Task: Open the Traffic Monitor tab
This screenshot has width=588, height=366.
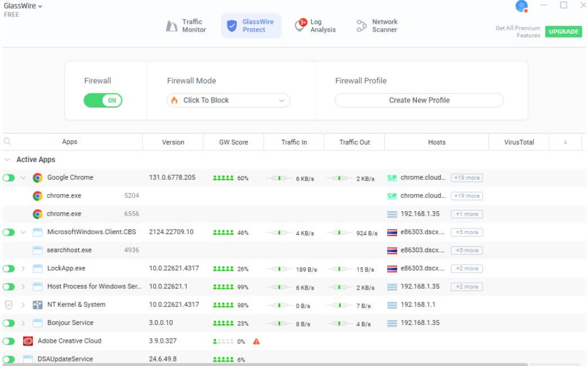Action: pos(186,26)
